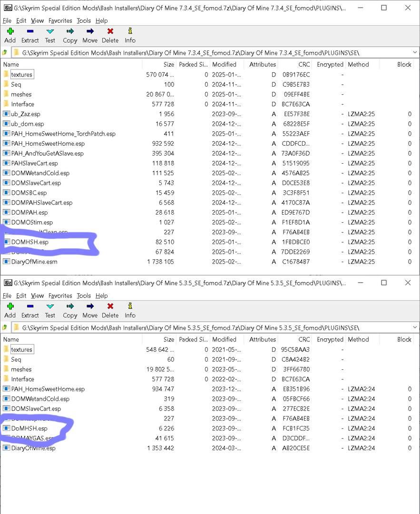Click 7-Zip title icon of 5.3.5 window
Image resolution: width=420 pixels, height=514 pixels.
point(8,283)
